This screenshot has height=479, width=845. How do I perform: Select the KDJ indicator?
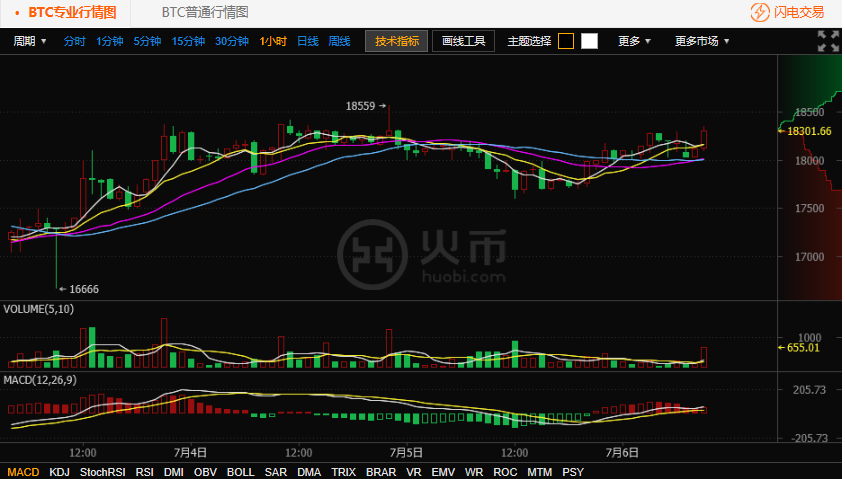[59, 471]
